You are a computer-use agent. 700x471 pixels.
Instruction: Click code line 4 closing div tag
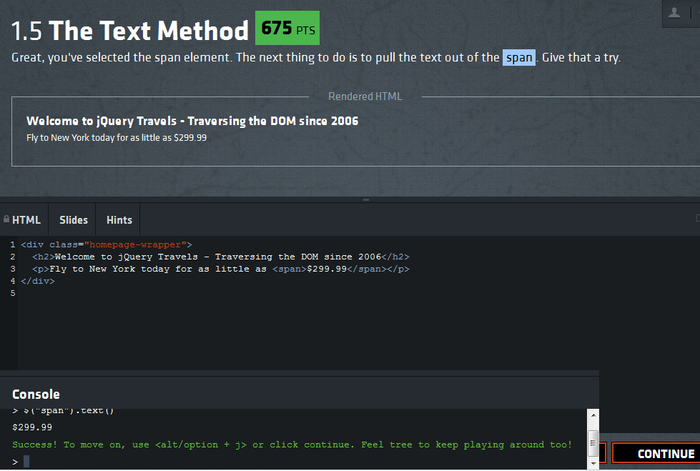[x=38, y=281]
